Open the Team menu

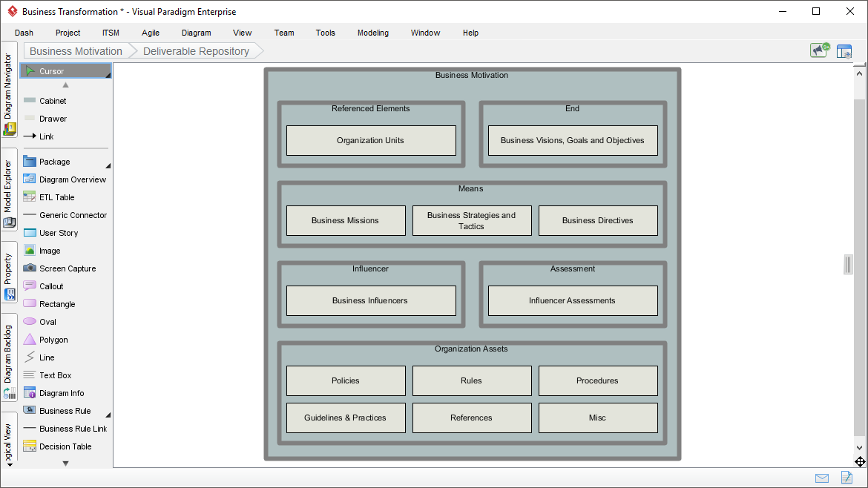(284, 33)
